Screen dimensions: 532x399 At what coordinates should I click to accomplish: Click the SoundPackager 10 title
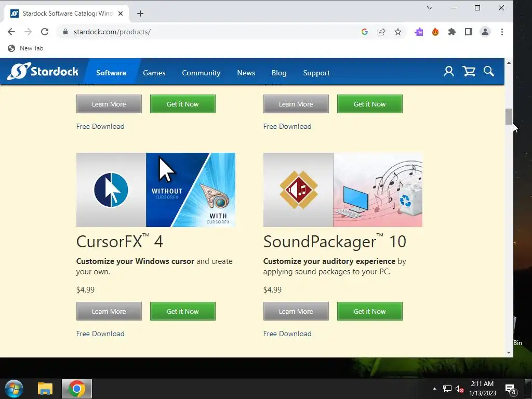[x=335, y=242]
